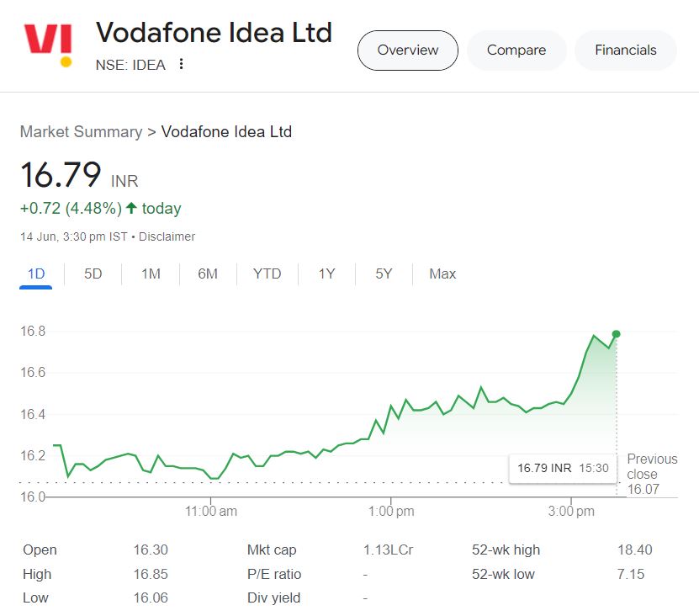
Task: Switch to the Compare tab
Action: coord(516,50)
